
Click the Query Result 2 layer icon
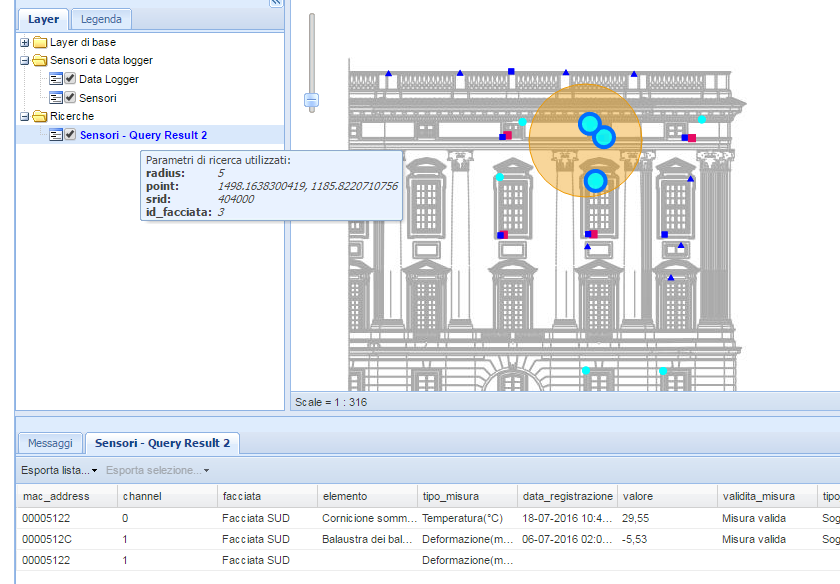coord(56,135)
